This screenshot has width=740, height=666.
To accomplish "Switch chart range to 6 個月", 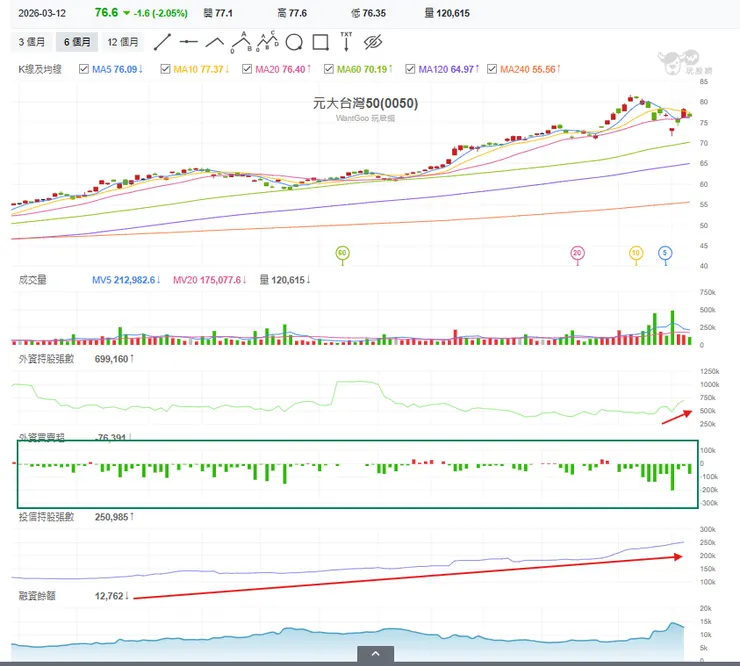I will [x=77, y=42].
